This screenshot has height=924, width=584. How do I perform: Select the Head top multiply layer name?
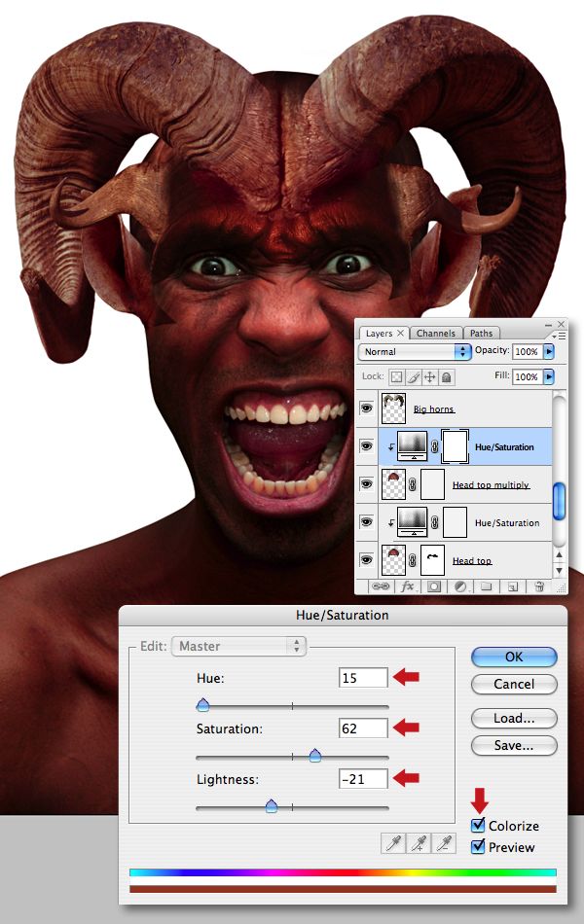click(x=491, y=485)
